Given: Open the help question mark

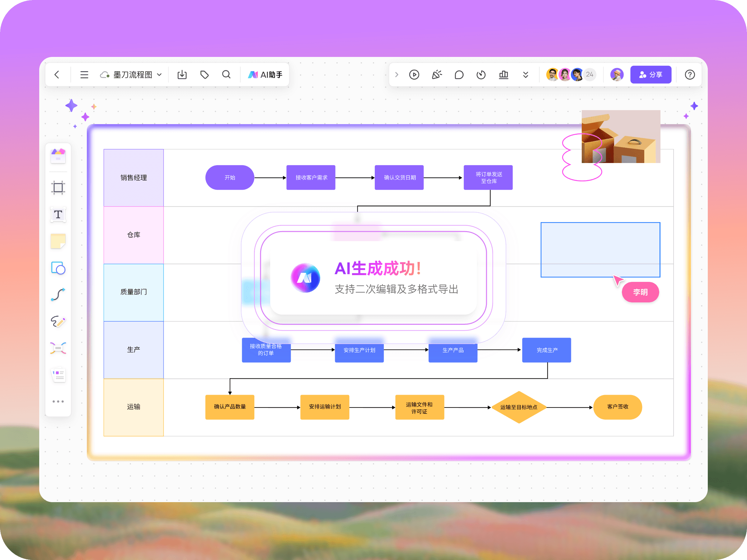Looking at the screenshot, I should [690, 75].
